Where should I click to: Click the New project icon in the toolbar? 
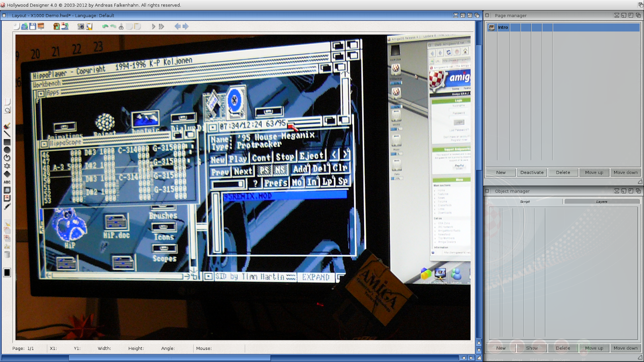pyautogui.click(x=16, y=27)
